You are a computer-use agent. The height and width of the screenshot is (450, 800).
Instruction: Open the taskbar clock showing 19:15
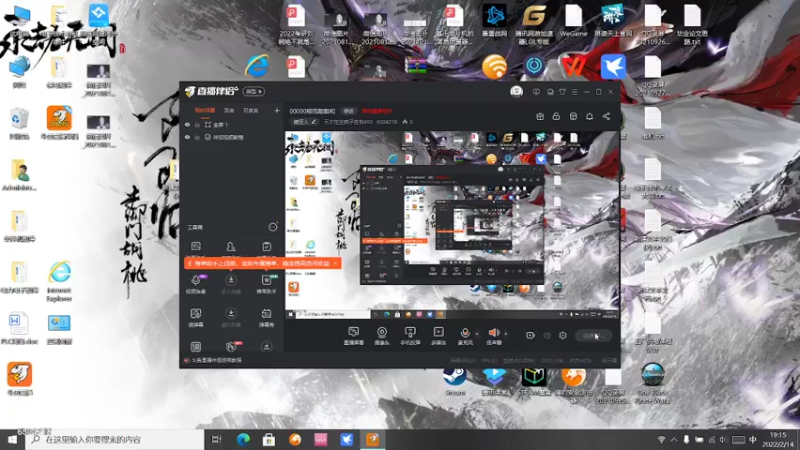778,439
